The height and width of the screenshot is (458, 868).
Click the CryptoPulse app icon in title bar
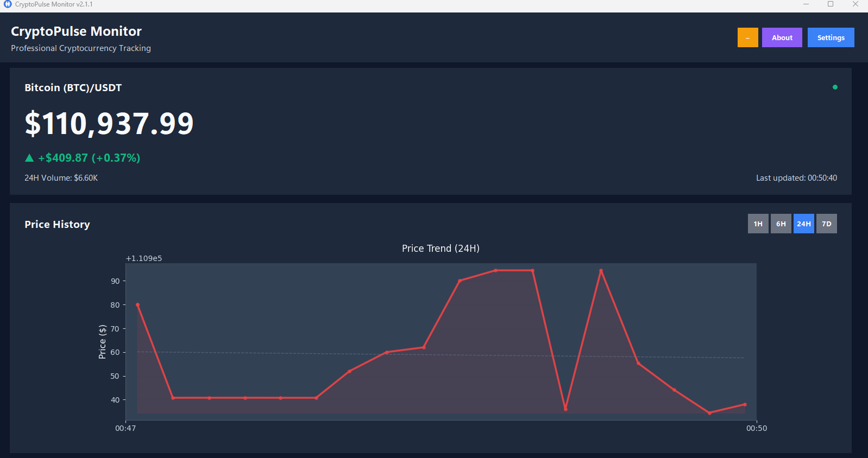coord(8,4)
